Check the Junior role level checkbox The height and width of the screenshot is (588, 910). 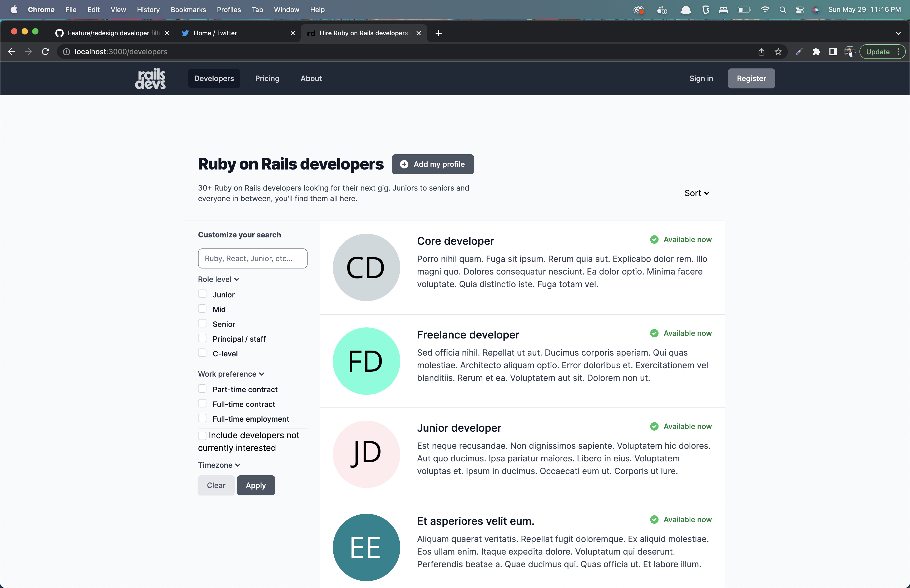click(202, 294)
